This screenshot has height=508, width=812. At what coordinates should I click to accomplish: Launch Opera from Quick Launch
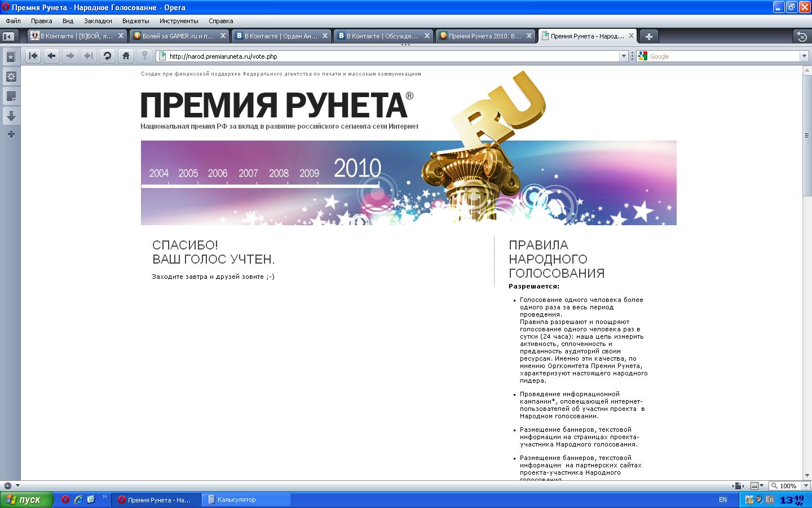click(65, 500)
